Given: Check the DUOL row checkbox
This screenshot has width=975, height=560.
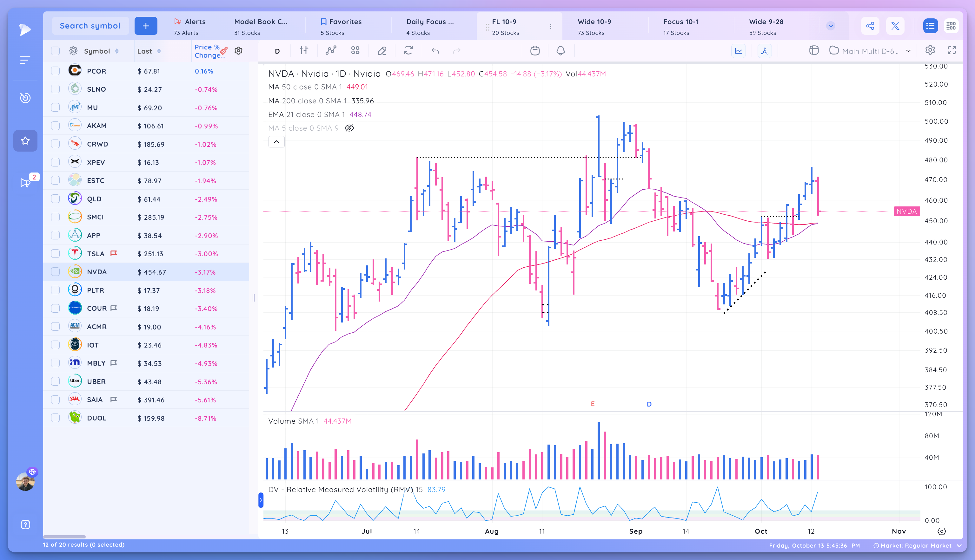Looking at the screenshot, I should click(x=56, y=418).
